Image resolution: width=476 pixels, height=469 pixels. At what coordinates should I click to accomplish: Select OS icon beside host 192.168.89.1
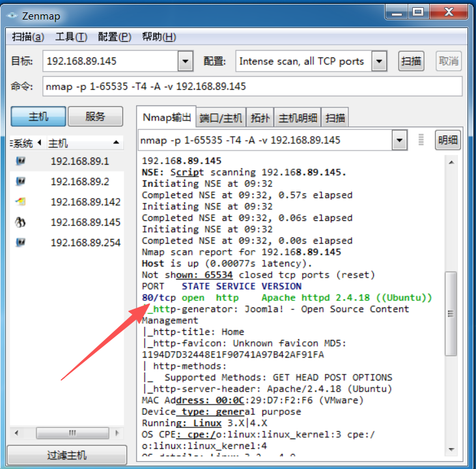20,161
